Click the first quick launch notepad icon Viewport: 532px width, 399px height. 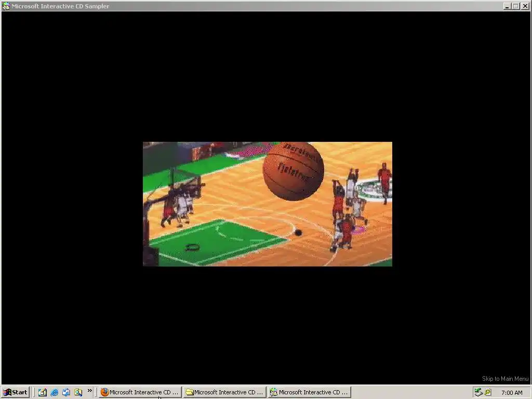[x=43, y=392]
